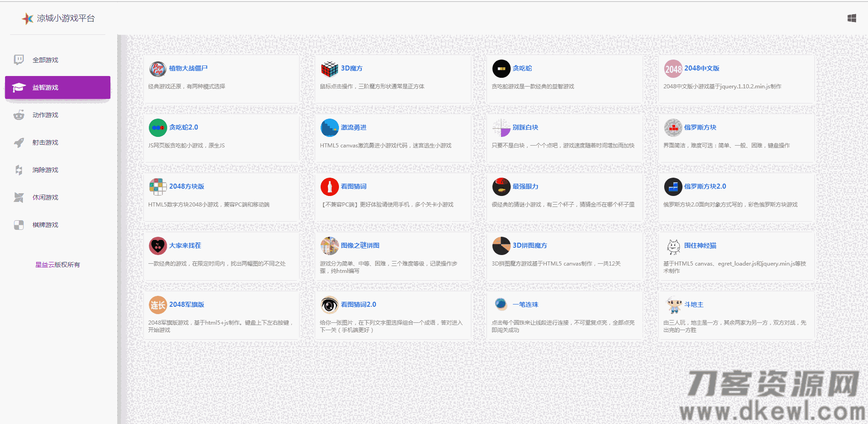Click the description 经典游戏还原，有两种模式选择
This screenshot has width=868, height=424.
[x=186, y=87]
